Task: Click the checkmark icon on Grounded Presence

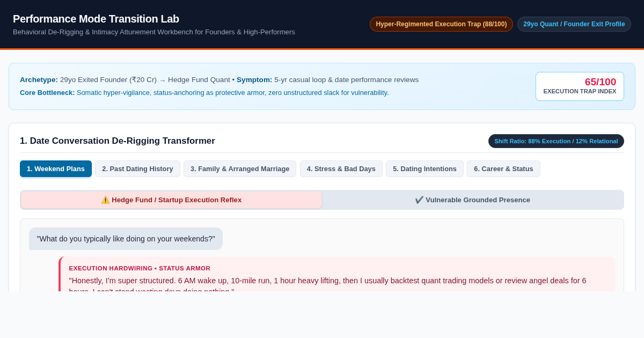Action: point(419,200)
